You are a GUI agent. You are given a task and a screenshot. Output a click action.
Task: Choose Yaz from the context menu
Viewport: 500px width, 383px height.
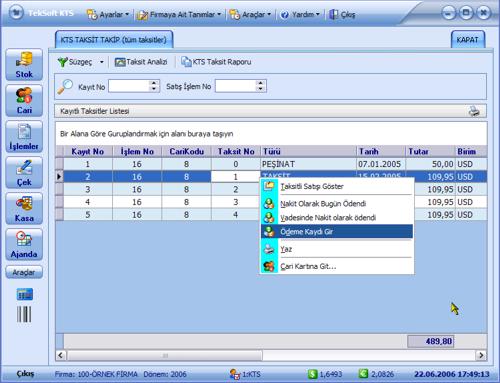pos(337,249)
